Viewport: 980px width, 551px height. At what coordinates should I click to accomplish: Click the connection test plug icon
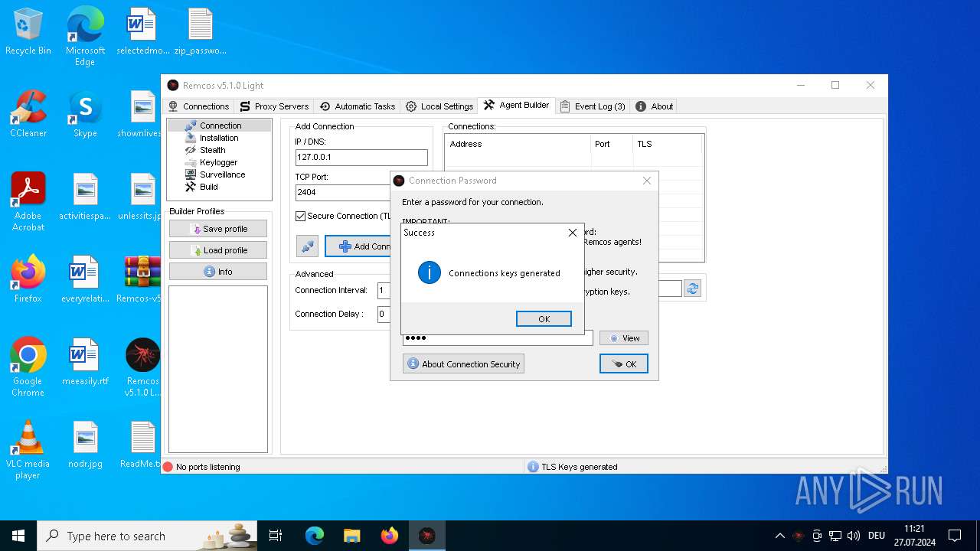307,246
